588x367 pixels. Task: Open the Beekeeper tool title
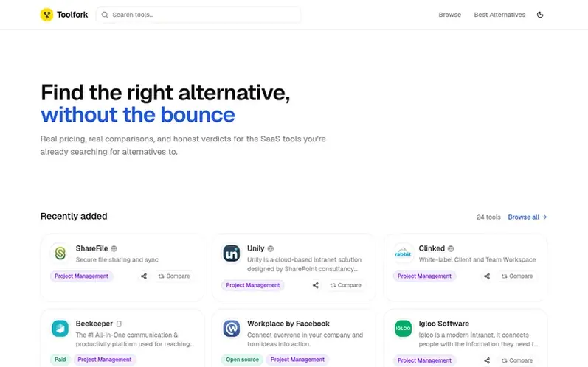click(x=94, y=324)
